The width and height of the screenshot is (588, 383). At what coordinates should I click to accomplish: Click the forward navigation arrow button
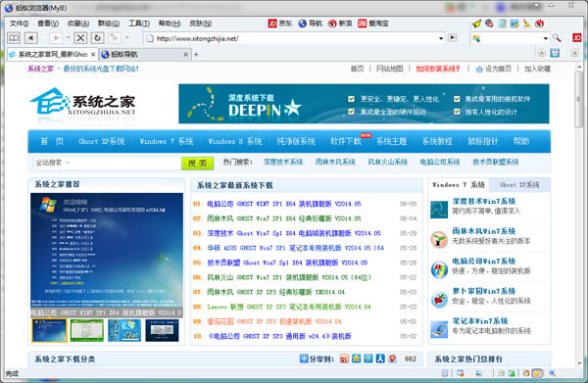[56, 38]
